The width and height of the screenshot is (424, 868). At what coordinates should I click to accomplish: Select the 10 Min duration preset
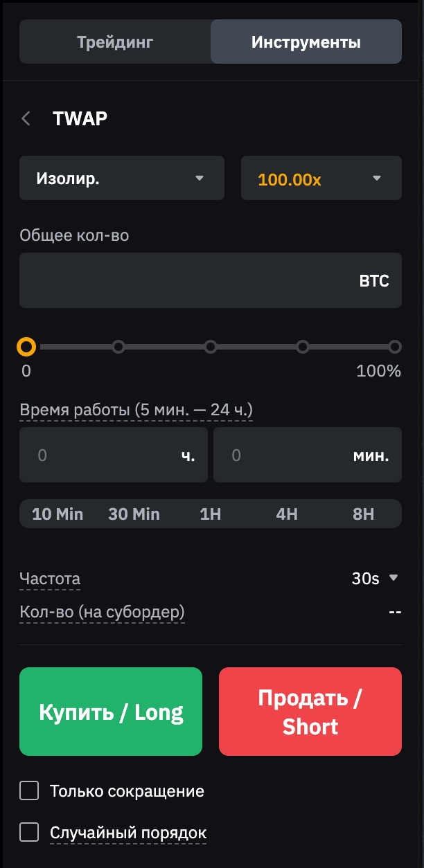pos(58,514)
